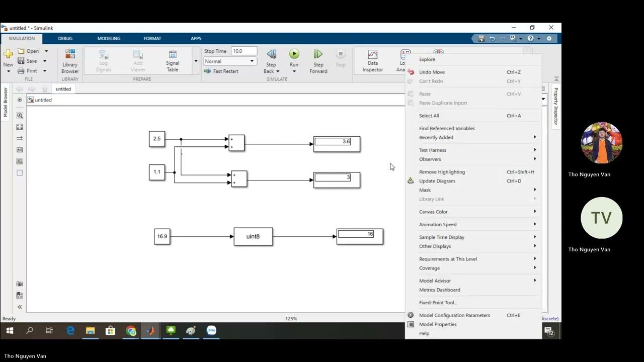Open the Data Inspector
Viewport: 644px width, 362px height.
(x=373, y=61)
